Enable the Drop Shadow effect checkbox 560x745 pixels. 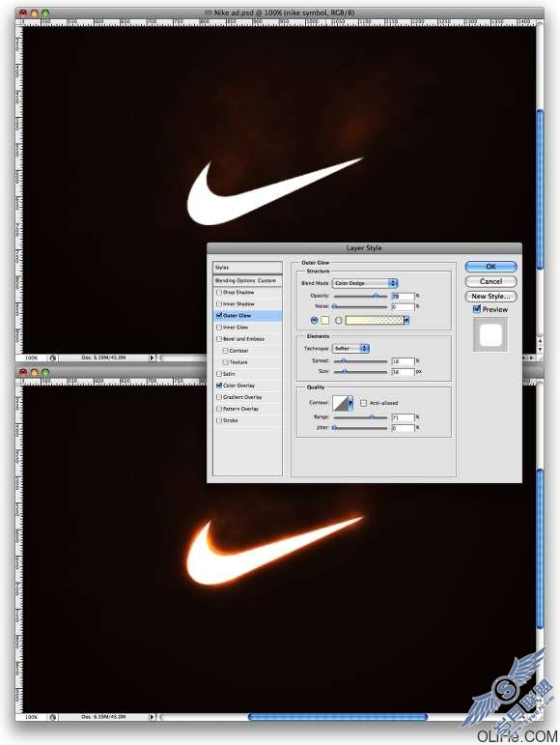coord(219,292)
